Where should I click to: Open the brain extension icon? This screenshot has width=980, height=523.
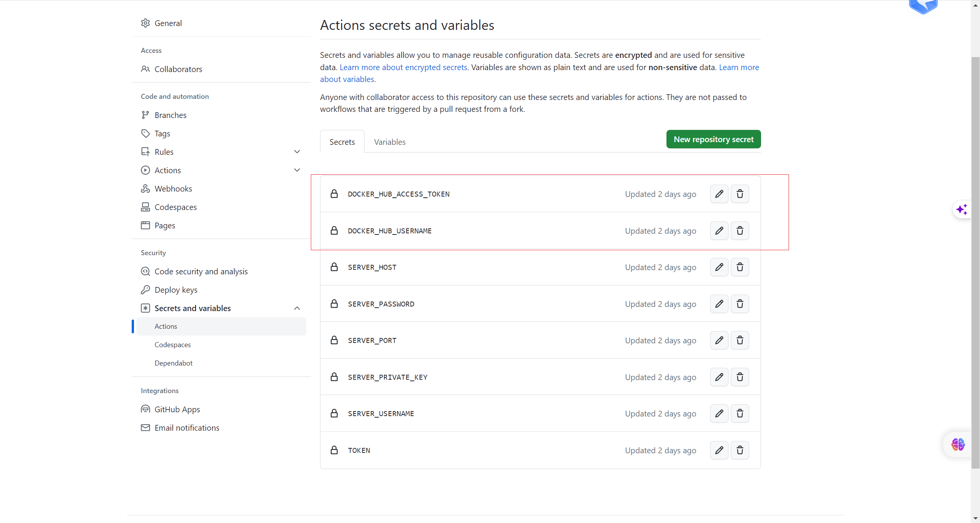[958, 444]
